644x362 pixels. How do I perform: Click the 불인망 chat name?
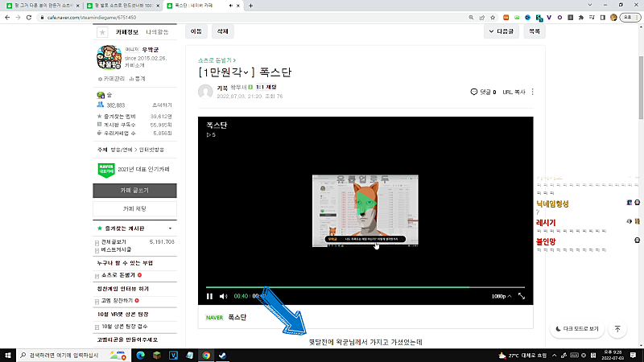click(x=546, y=241)
